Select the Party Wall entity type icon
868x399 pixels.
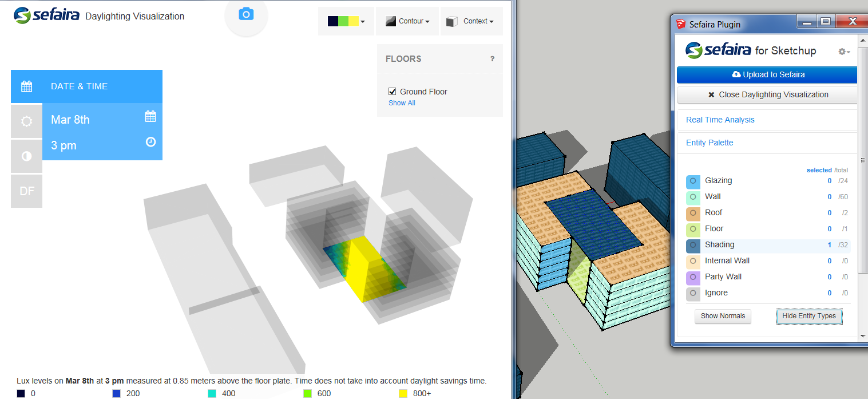tap(693, 277)
